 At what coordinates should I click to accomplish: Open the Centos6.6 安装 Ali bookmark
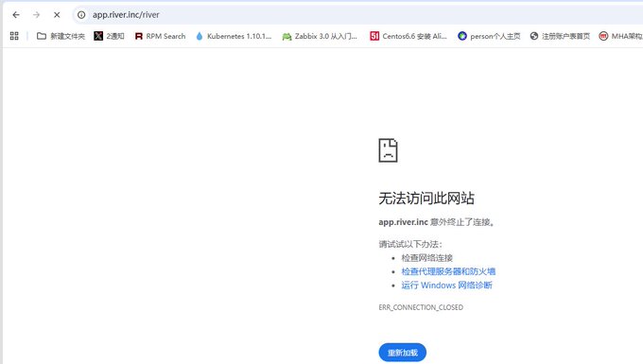pyautogui.click(x=408, y=36)
